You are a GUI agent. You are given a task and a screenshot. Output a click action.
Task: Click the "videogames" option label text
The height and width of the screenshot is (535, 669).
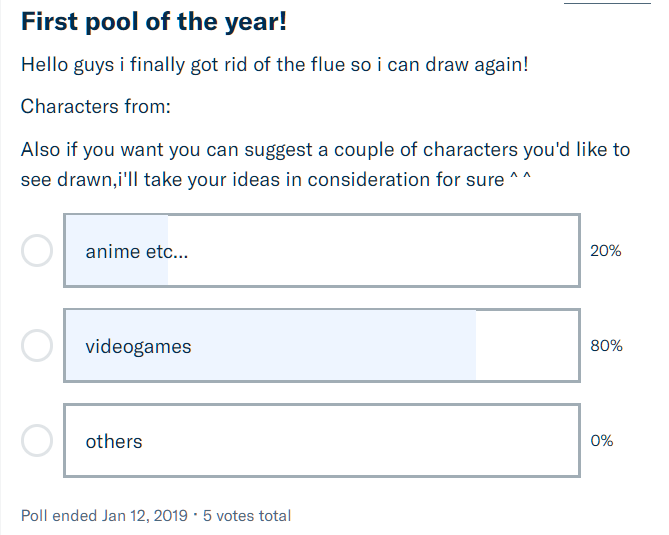coord(138,347)
